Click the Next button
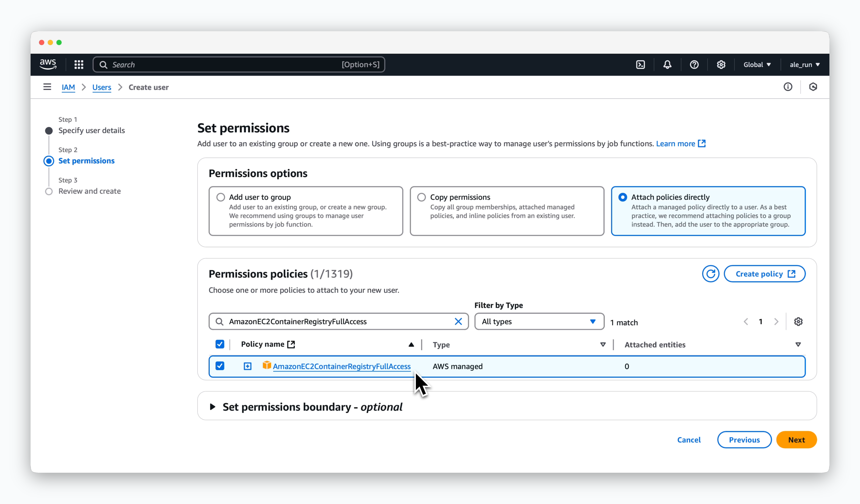The image size is (860, 504). pyautogui.click(x=796, y=440)
